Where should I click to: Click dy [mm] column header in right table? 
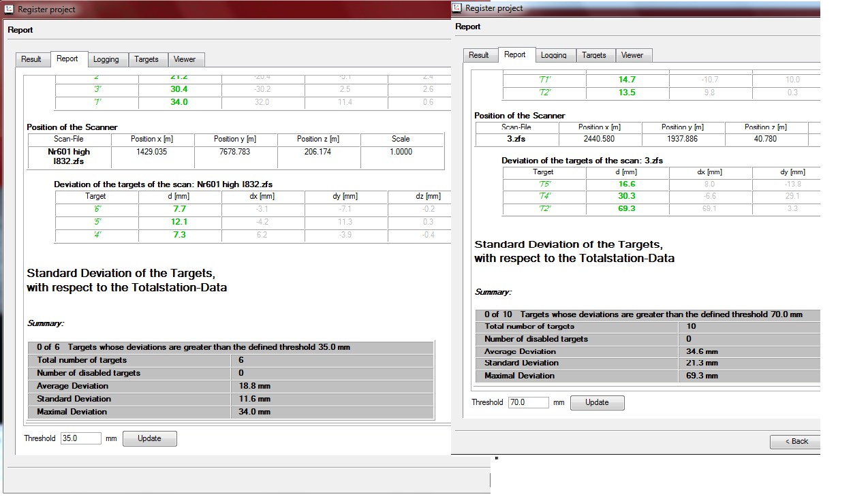792,172
